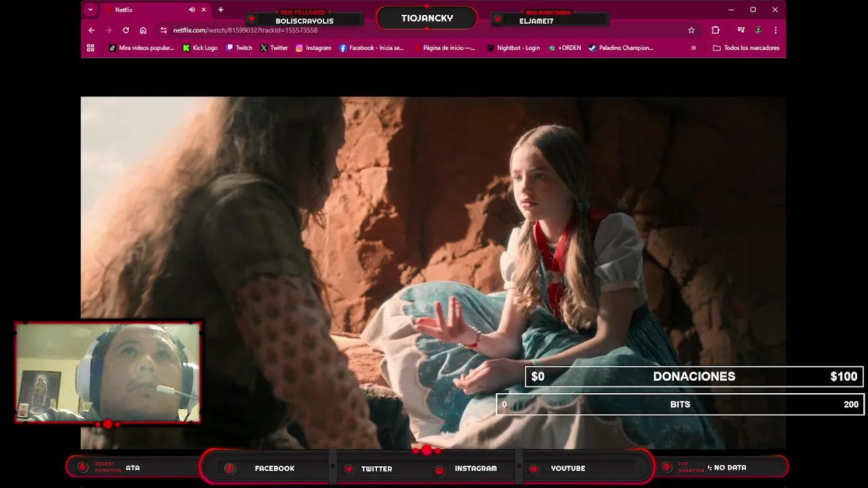This screenshot has width=868, height=488.
Task: Click red icon beside TWITTER label
Action: click(349, 469)
